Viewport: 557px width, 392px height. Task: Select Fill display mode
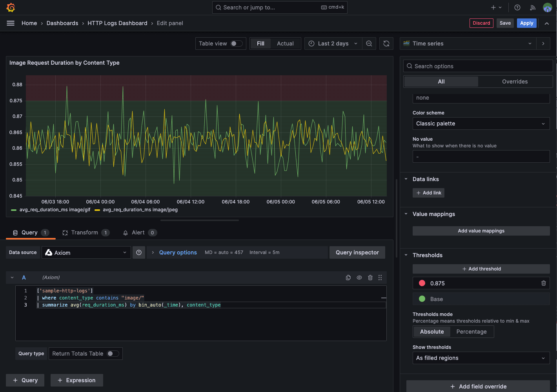[x=260, y=44]
